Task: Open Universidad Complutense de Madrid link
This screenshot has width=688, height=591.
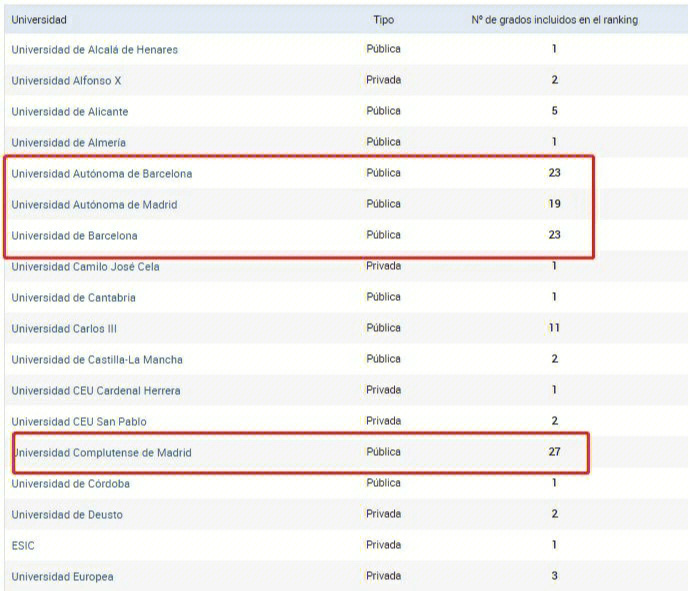Action: (103, 453)
